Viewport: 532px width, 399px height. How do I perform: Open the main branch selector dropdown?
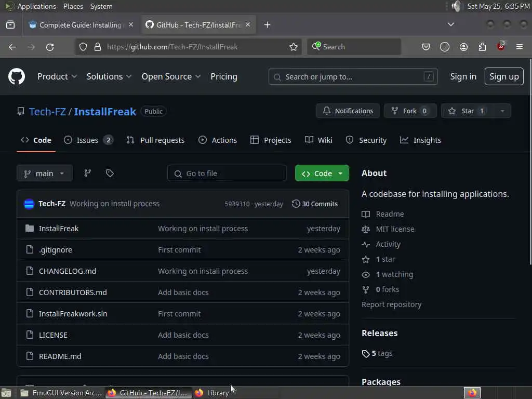[45, 174]
